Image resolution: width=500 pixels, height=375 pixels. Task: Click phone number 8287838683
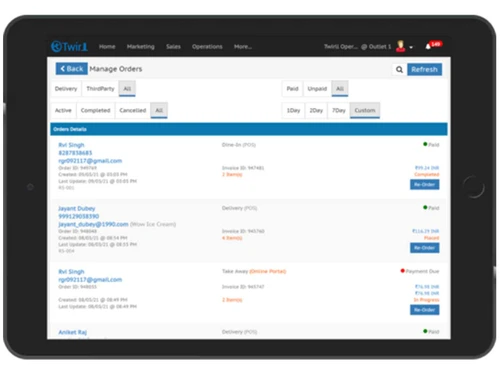(x=75, y=153)
